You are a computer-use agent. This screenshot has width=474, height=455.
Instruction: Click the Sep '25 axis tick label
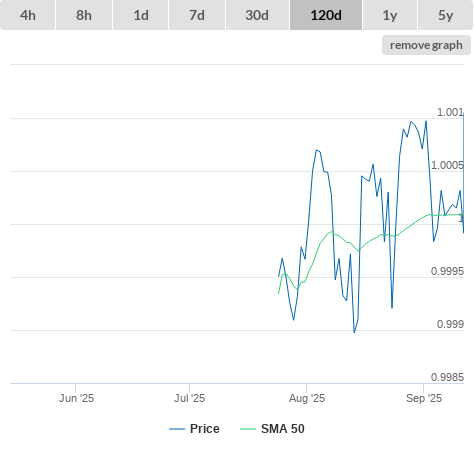(x=424, y=398)
